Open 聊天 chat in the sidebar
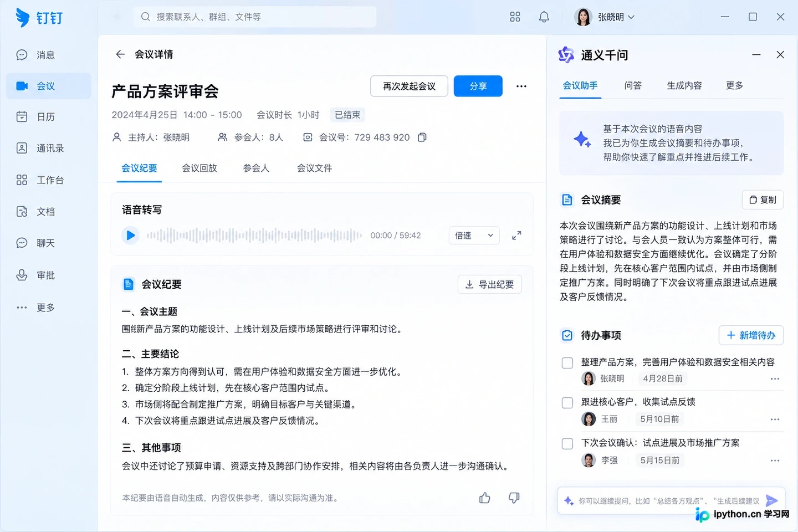 tap(48, 243)
